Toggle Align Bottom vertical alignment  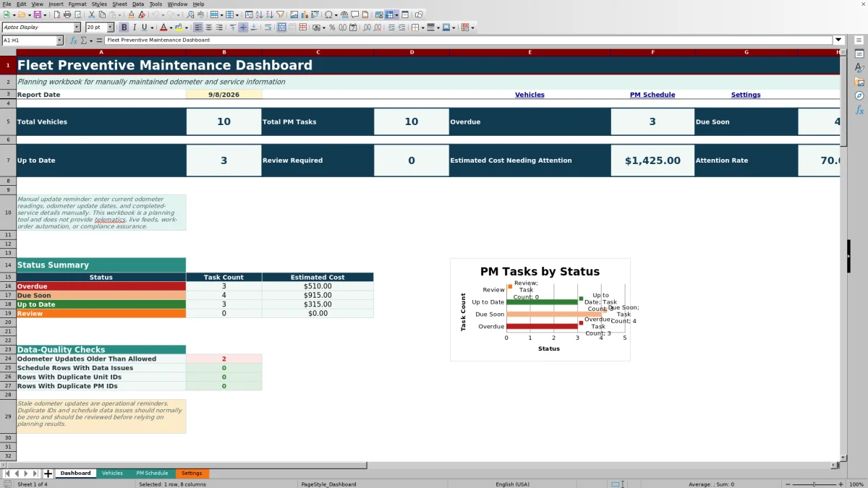point(254,27)
